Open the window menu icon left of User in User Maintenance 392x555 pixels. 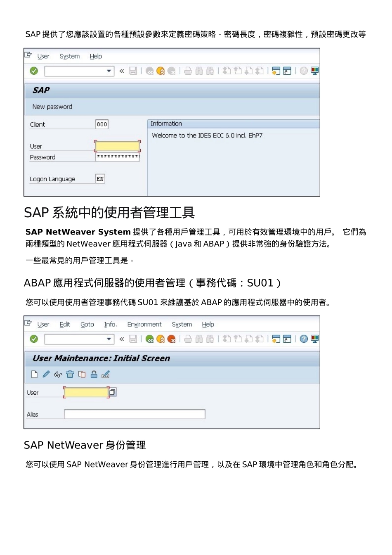tap(28, 323)
